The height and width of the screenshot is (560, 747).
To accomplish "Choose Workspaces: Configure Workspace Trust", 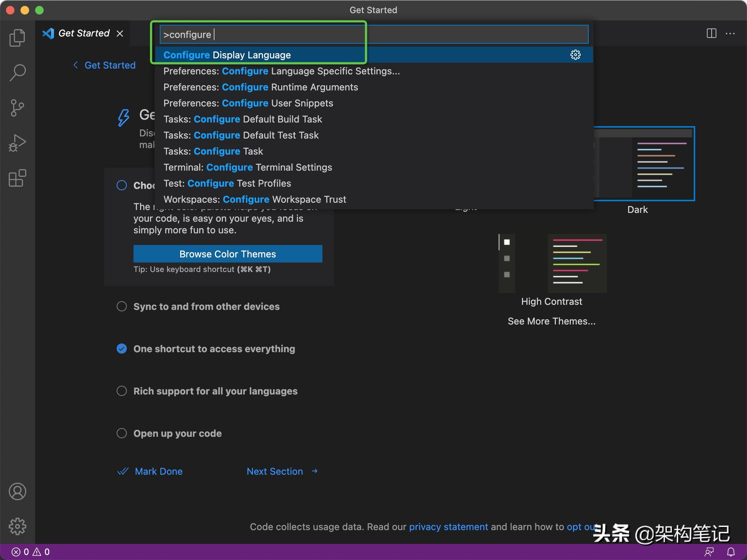I will coord(374,199).
